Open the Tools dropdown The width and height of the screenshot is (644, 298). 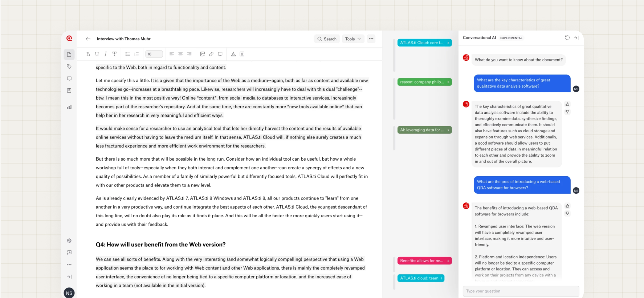coord(353,39)
